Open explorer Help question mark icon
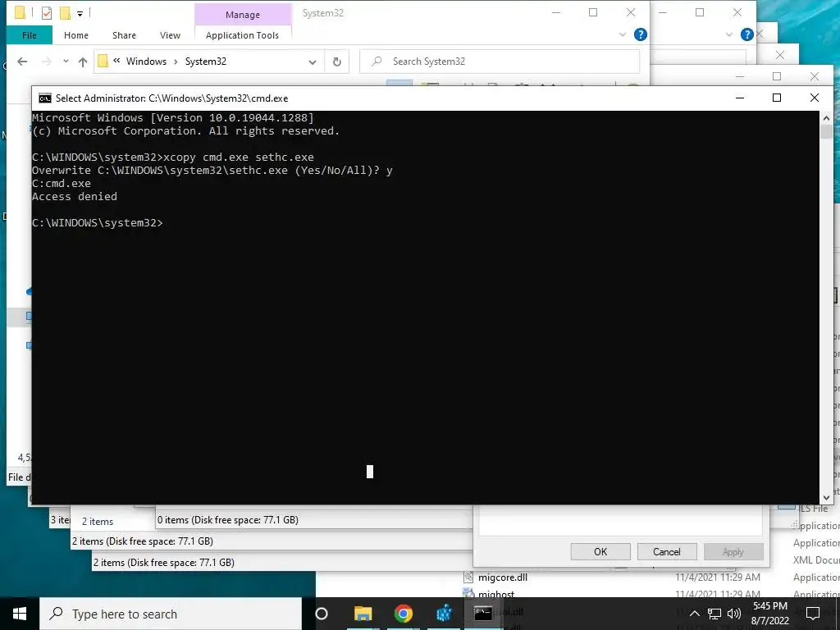Screen dimensions: 840x630 (640, 34)
